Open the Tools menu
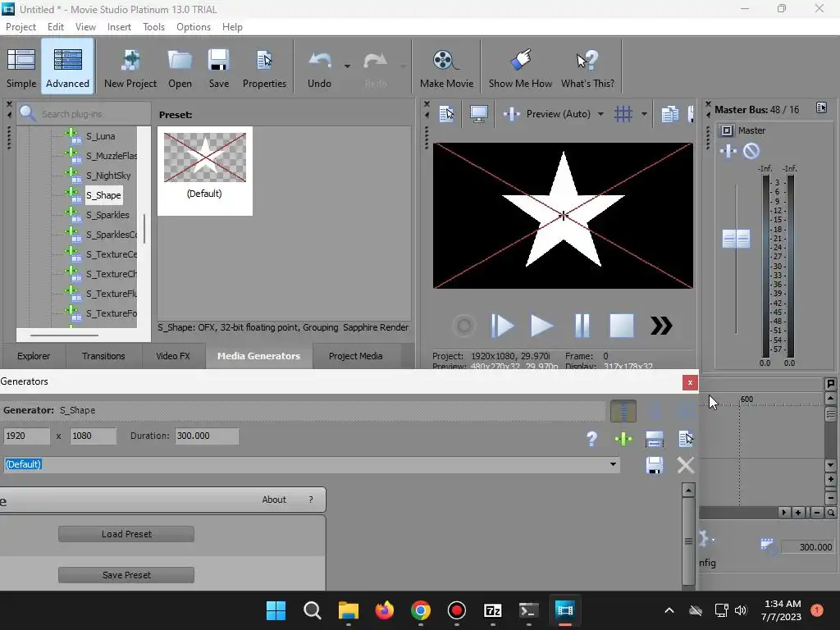The height and width of the screenshot is (630, 840). pyautogui.click(x=153, y=27)
